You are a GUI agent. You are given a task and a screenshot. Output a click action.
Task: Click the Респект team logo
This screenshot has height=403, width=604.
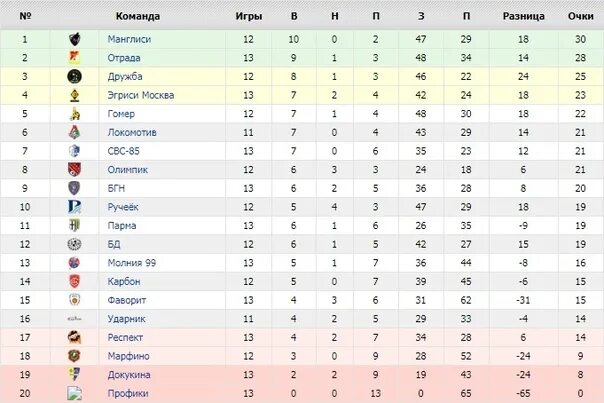(73, 338)
